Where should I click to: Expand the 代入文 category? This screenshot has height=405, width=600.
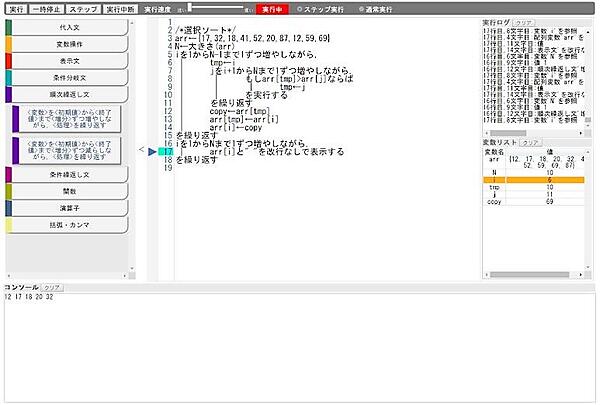point(70,28)
